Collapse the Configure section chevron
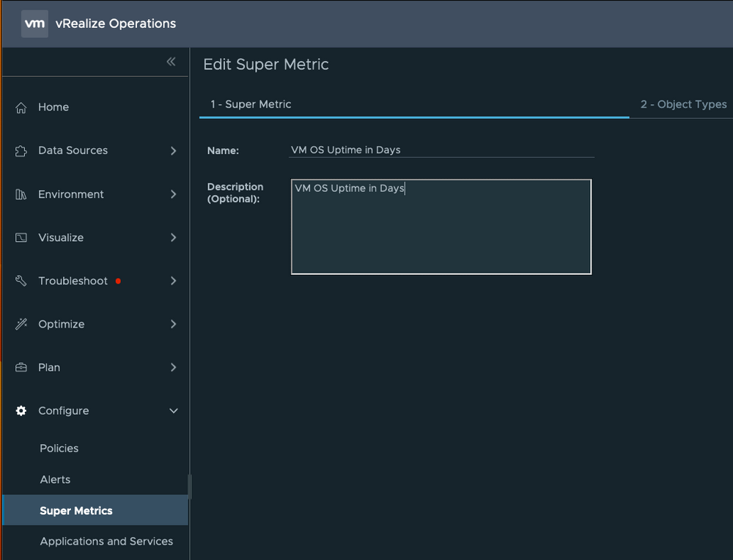 tap(174, 411)
